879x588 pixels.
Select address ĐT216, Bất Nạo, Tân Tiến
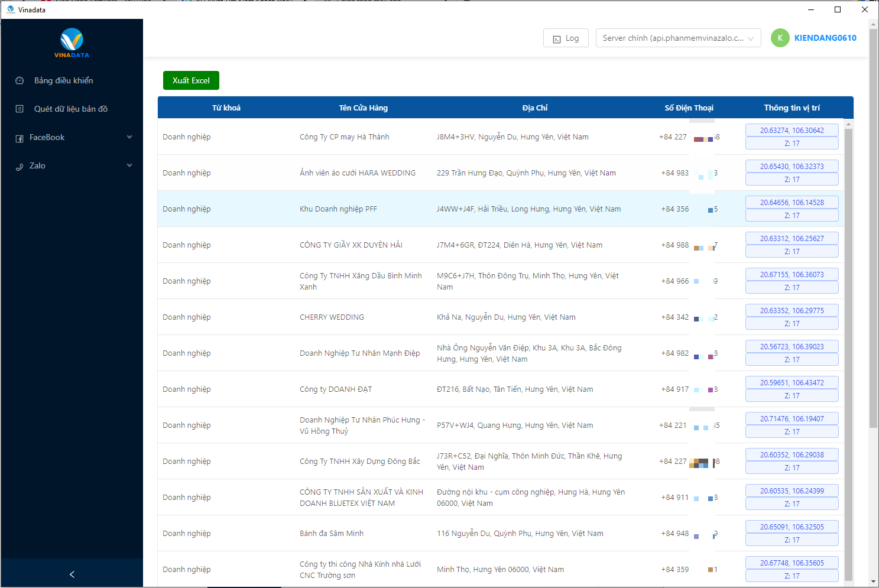point(515,389)
